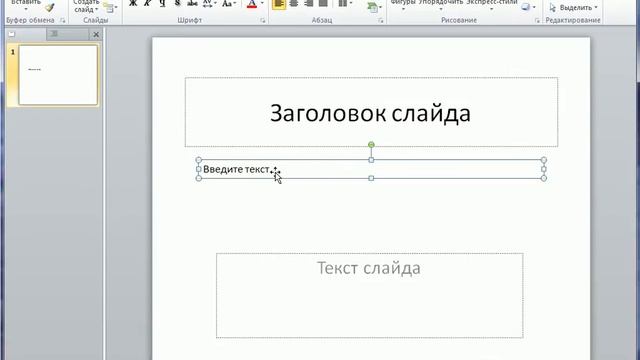The image size is (640, 360).
Task: Toggle text shadow (S) formatting
Action: coord(177,4)
